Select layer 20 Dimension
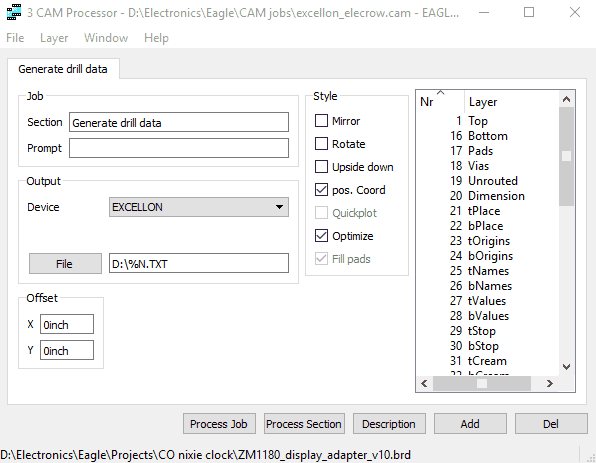 (488, 196)
